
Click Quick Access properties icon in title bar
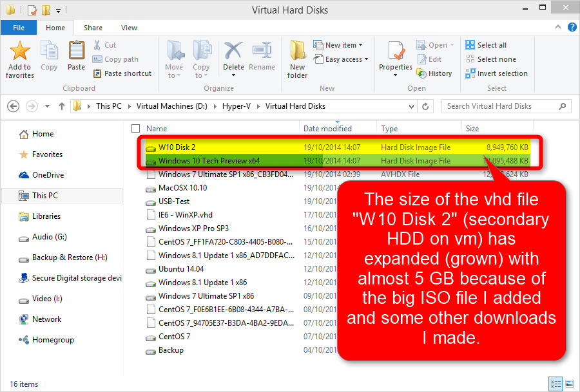32,10
